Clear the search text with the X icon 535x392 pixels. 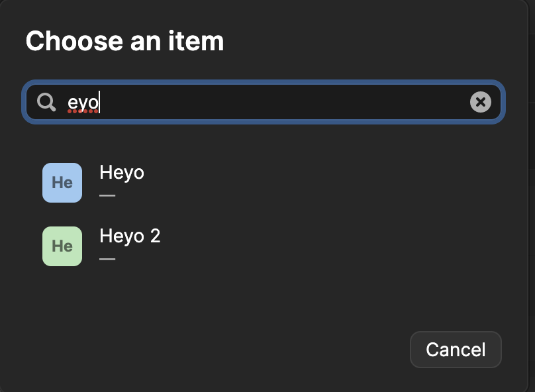tap(481, 102)
